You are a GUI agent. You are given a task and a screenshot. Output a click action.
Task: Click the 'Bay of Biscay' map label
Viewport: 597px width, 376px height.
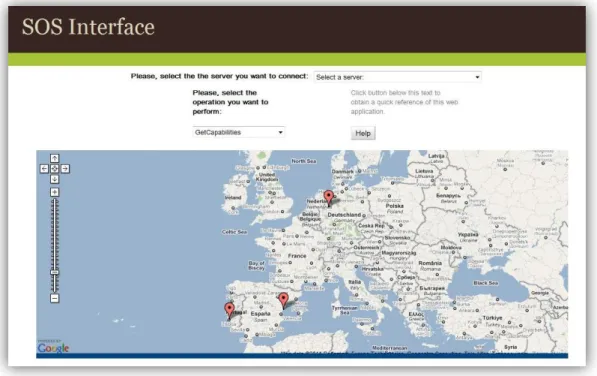coord(256,265)
